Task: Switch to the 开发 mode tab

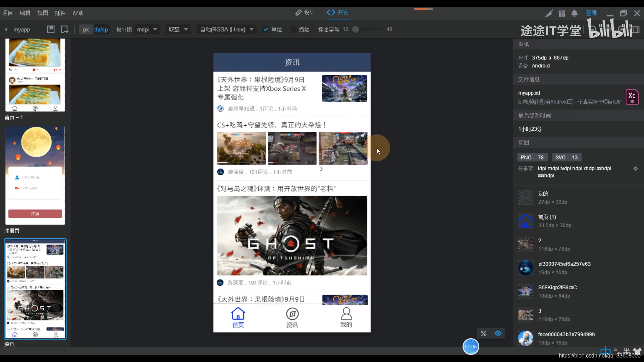Action: (338, 12)
